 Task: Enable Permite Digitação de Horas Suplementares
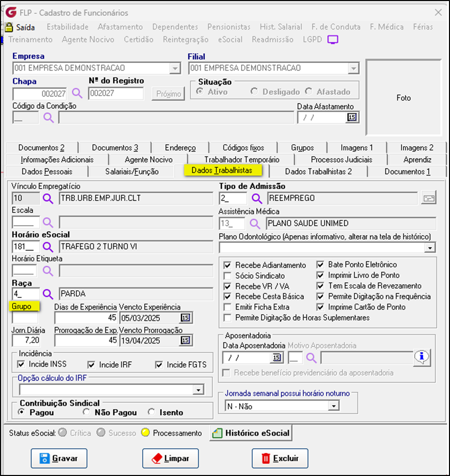coord(228,318)
